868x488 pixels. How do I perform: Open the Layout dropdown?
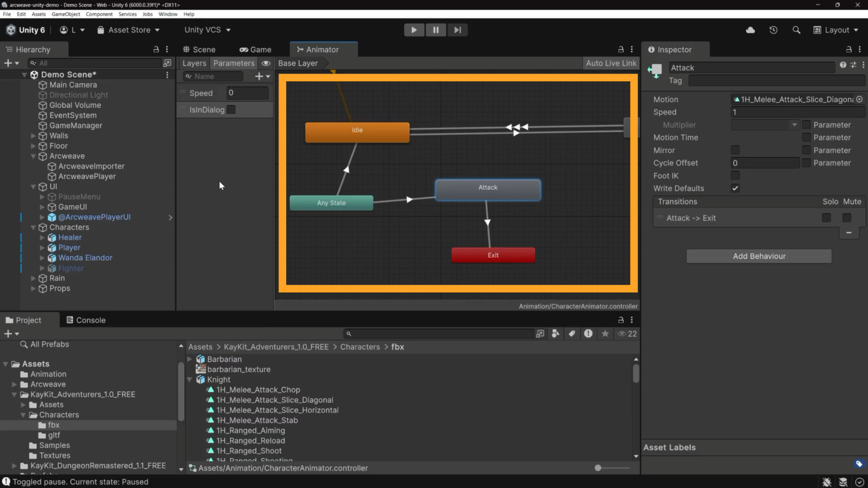tap(835, 30)
